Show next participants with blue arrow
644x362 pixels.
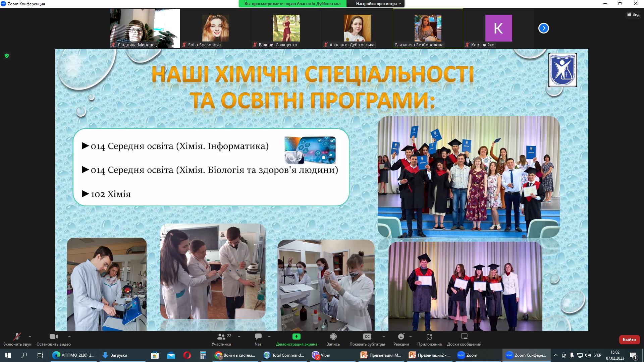pyautogui.click(x=543, y=28)
